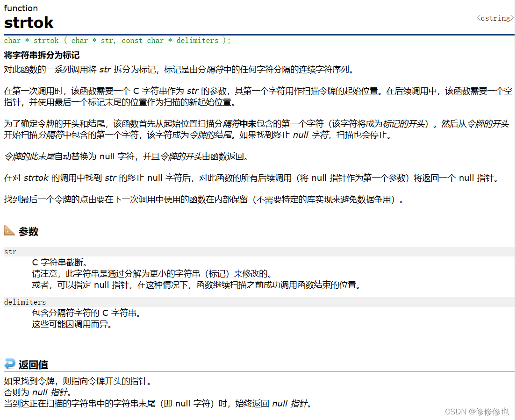Click the Parameters section triangle ruler icon
The width and height of the screenshot is (516, 420).
click(9, 230)
